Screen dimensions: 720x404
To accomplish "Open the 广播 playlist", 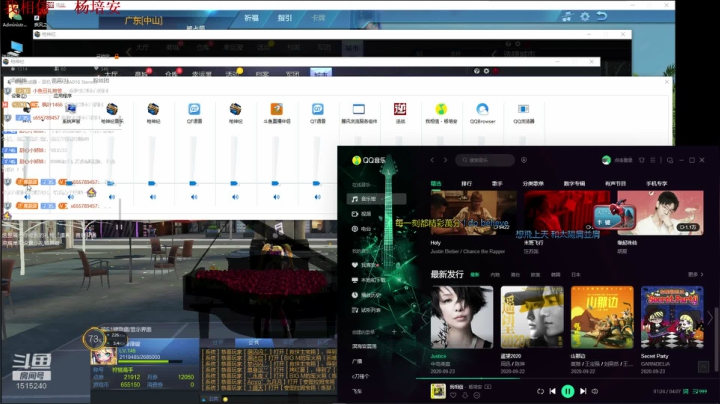I will click(x=357, y=361).
